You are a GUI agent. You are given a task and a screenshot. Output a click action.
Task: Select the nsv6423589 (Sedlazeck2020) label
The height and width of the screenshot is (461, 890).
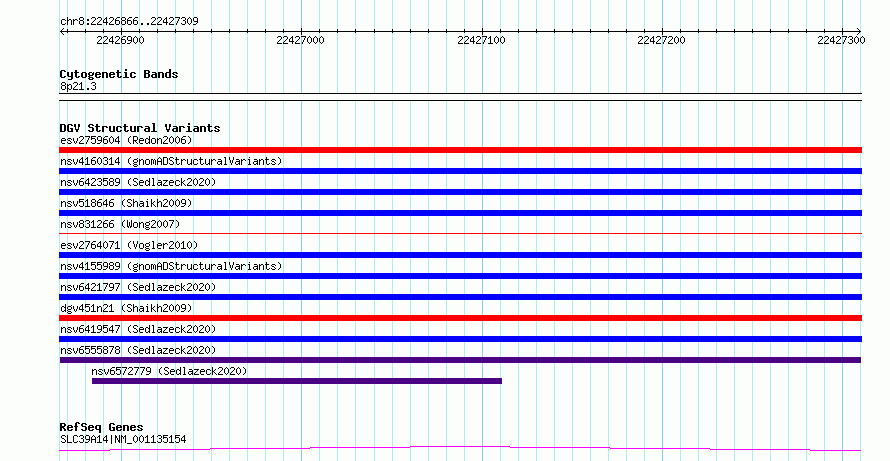click(138, 182)
